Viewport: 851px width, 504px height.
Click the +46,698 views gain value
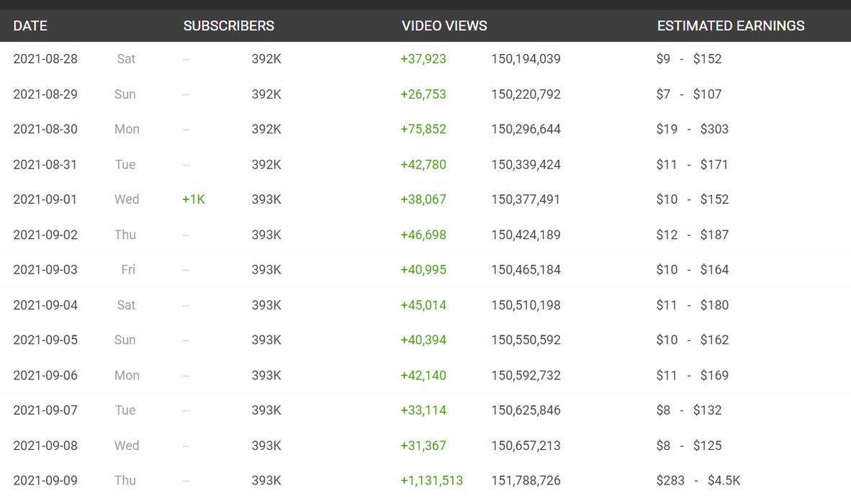coord(423,235)
